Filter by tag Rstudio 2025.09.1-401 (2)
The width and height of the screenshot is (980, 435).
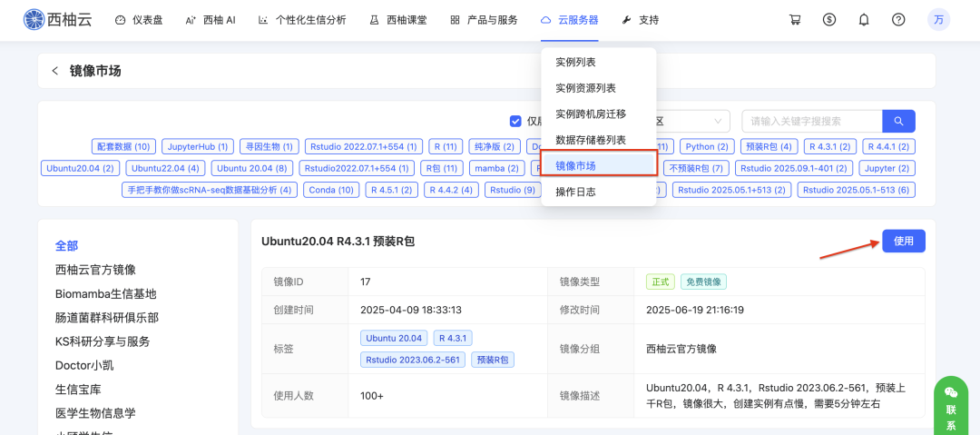(794, 168)
